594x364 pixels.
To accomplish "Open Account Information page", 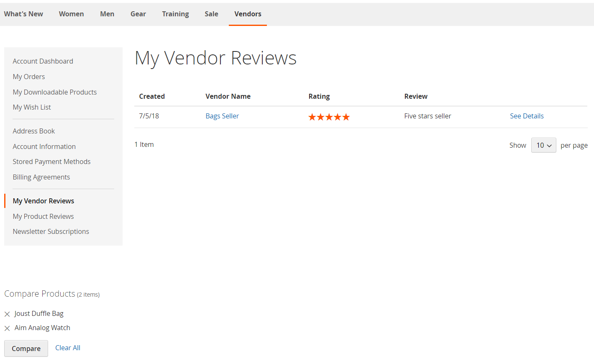I will coord(44,146).
